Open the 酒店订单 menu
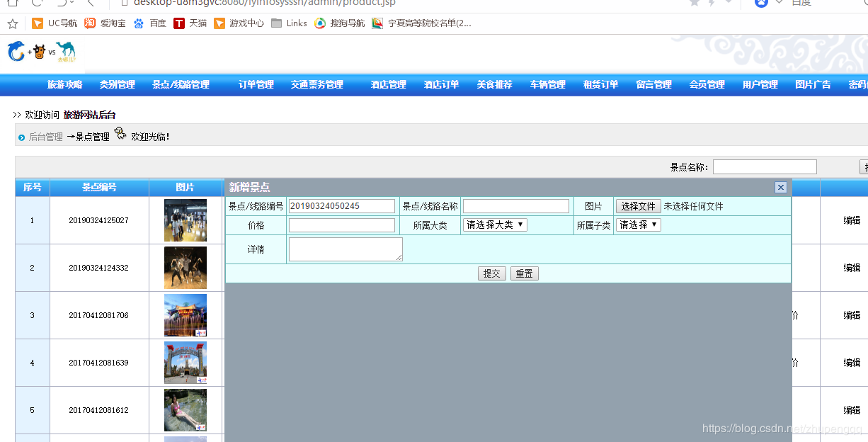 [441, 84]
